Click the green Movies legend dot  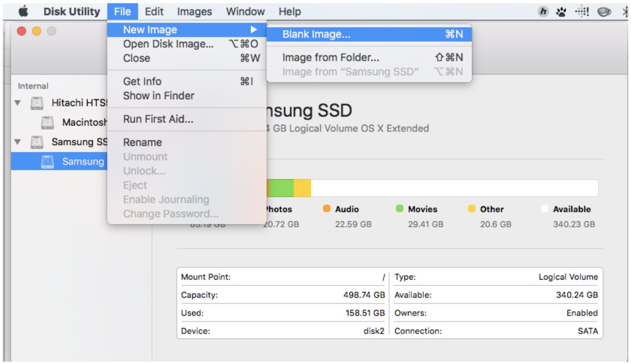399,209
